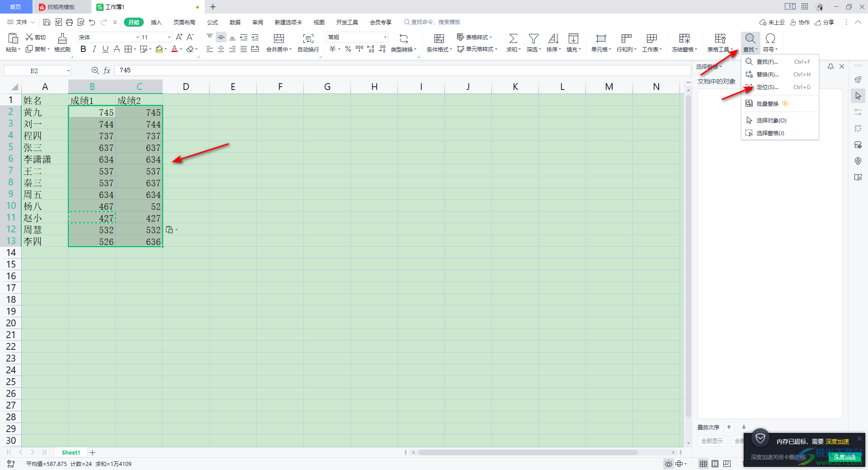Open the Filter (筛选) tool
This screenshot has width=868, height=470.
pyautogui.click(x=533, y=42)
